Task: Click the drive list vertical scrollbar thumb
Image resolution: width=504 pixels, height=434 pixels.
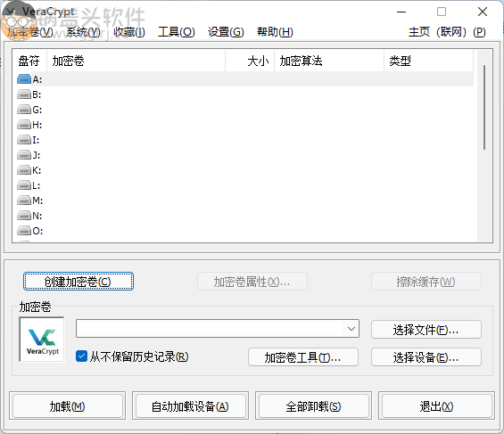Action: pyautogui.click(x=484, y=107)
